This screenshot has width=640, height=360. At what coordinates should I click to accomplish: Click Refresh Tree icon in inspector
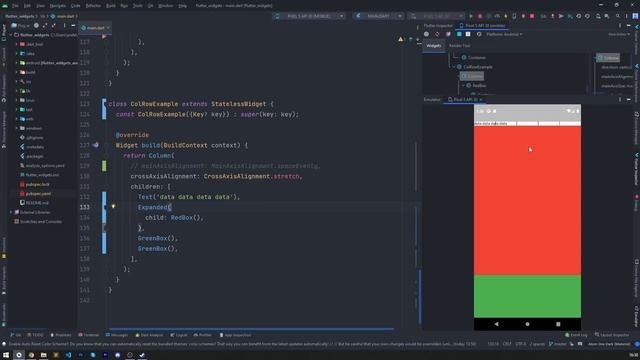coord(437,34)
